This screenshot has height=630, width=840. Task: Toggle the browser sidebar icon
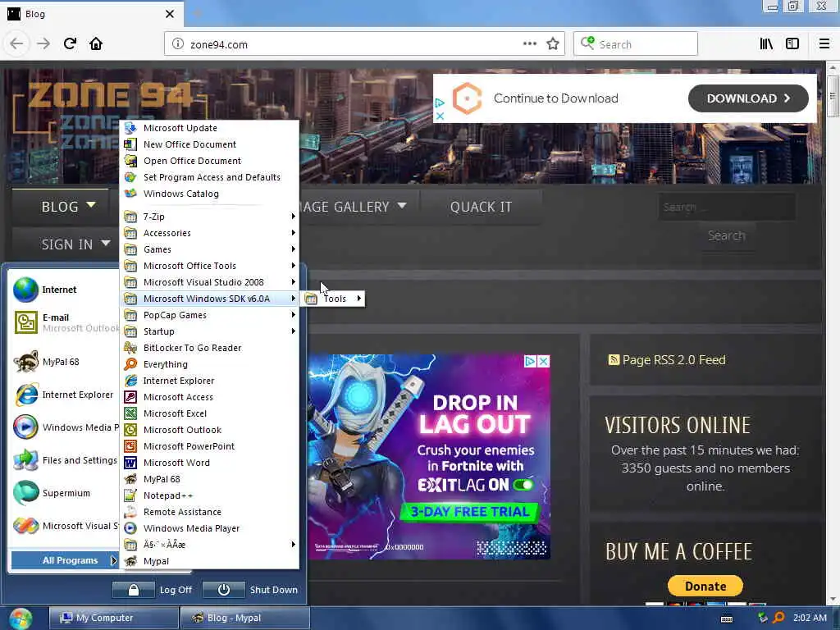point(792,44)
